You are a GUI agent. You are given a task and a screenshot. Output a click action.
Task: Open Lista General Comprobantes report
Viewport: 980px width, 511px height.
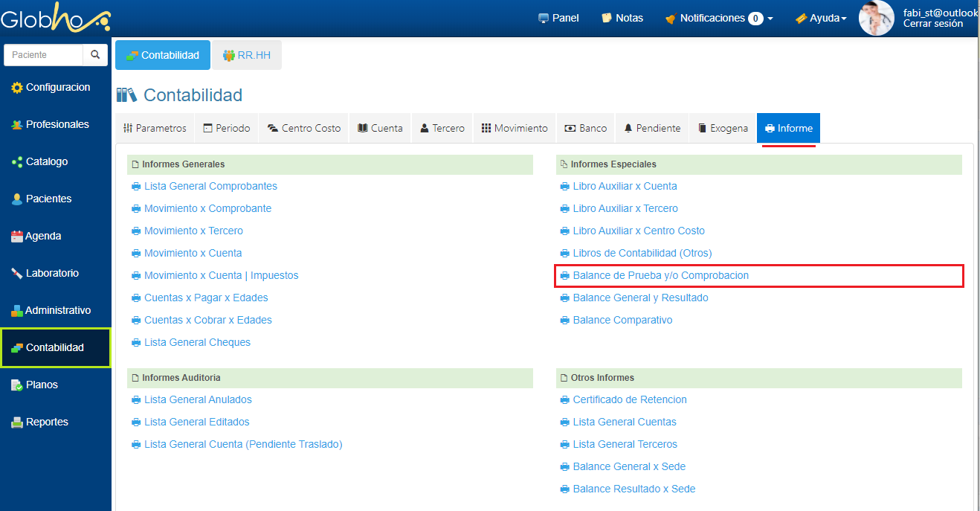pyautogui.click(x=210, y=186)
